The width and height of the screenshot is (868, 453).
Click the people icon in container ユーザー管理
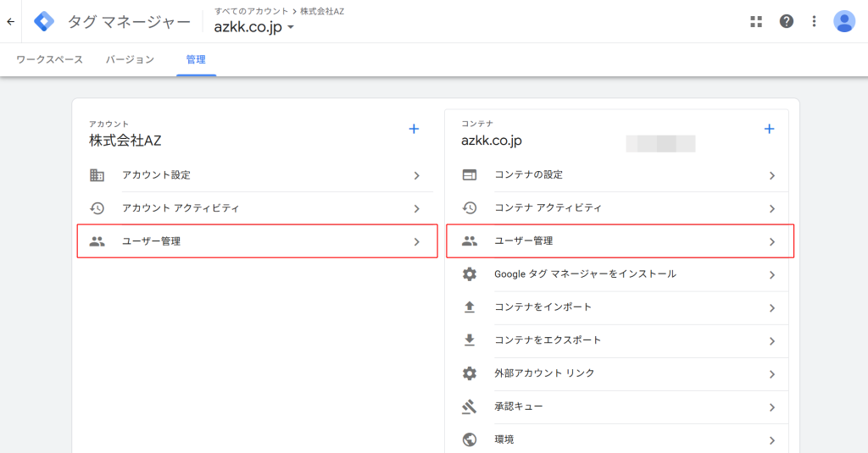coord(470,241)
